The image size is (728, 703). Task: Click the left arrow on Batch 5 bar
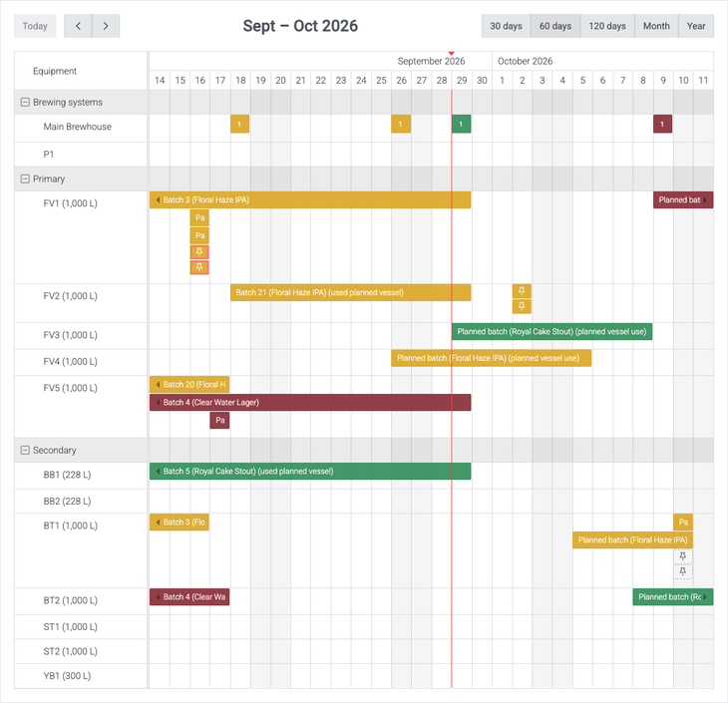[158, 472]
